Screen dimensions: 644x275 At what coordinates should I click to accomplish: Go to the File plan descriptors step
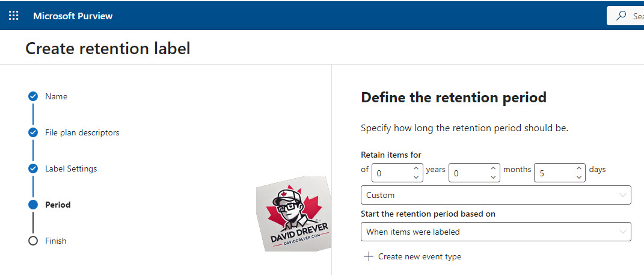[82, 133]
